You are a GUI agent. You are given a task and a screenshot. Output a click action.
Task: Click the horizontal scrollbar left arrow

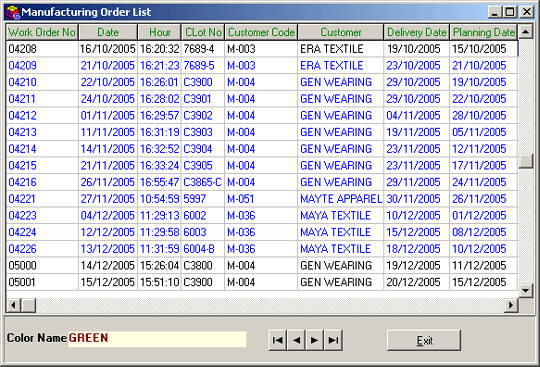pyautogui.click(x=13, y=305)
